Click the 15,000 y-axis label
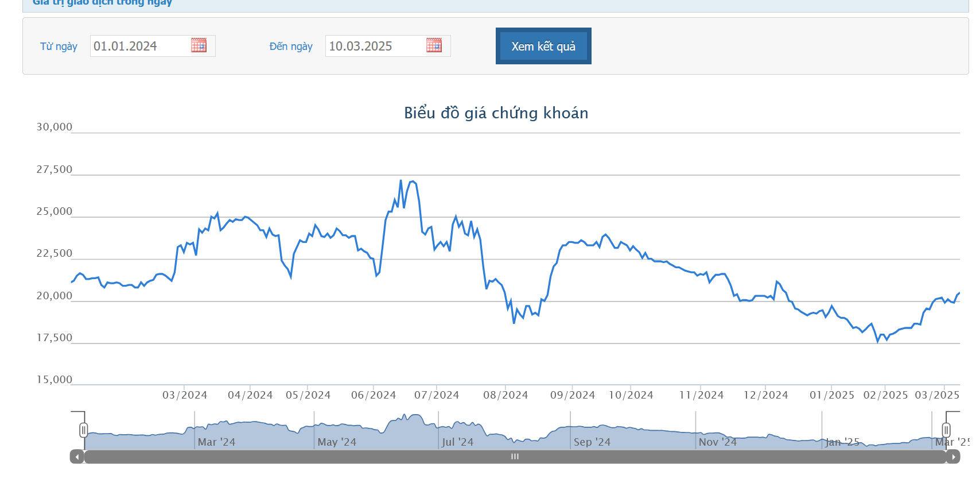 [x=55, y=380]
